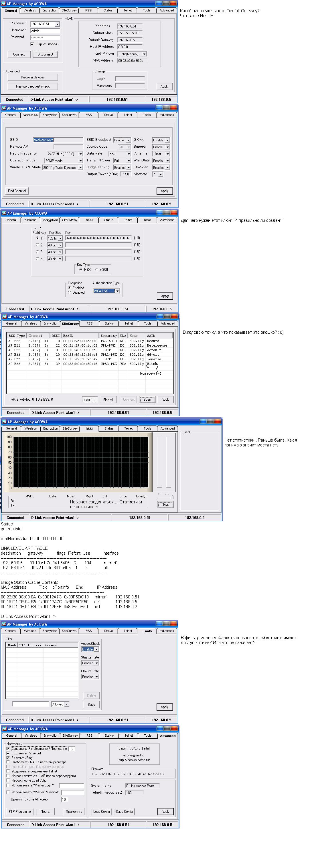
Task: Open key 1 size dropdown showing 128 bit
Action: coord(60,238)
